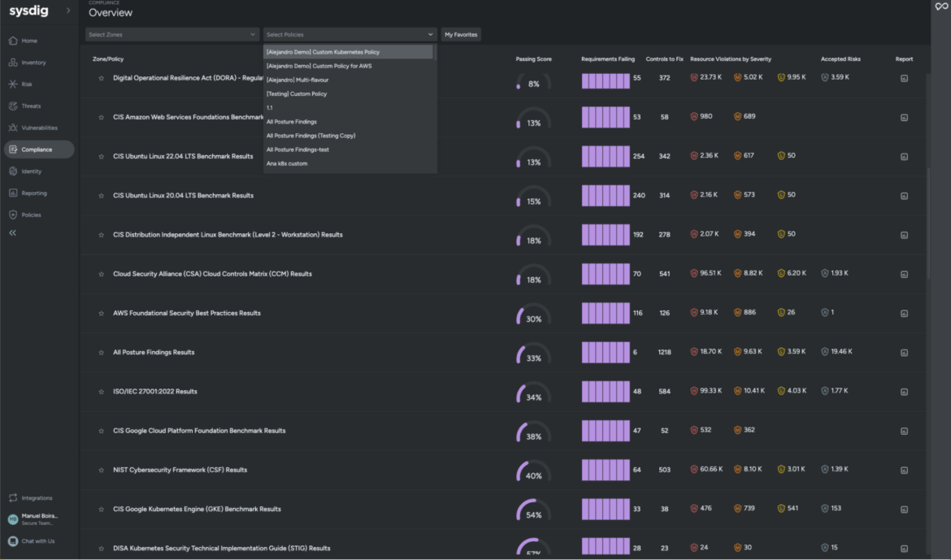Viewport: 951px width, 560px height.
Task: Open report icon for CIS Distribution Independent Linux
Action: [x=904, y=236]
